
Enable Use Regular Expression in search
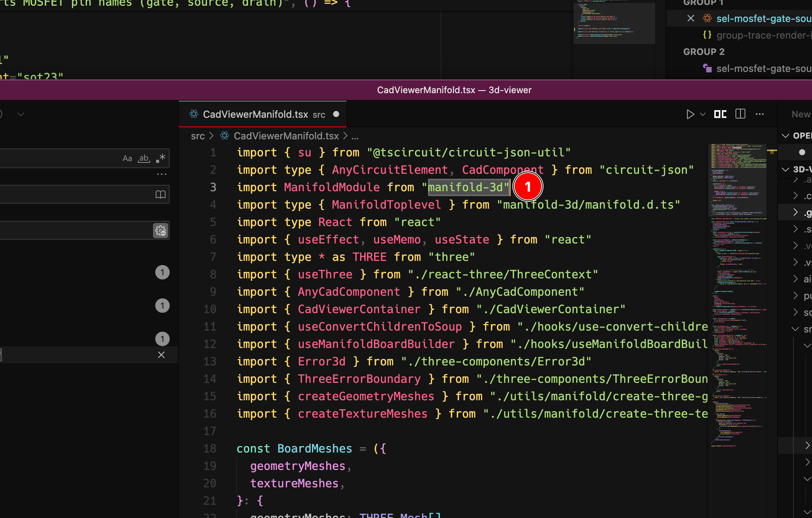(x=161, y=158)
